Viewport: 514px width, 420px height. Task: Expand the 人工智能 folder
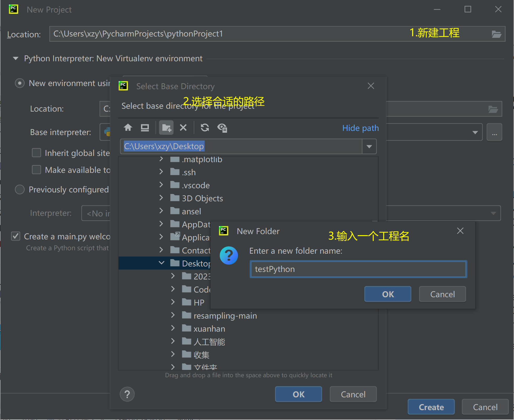[173, 341]
